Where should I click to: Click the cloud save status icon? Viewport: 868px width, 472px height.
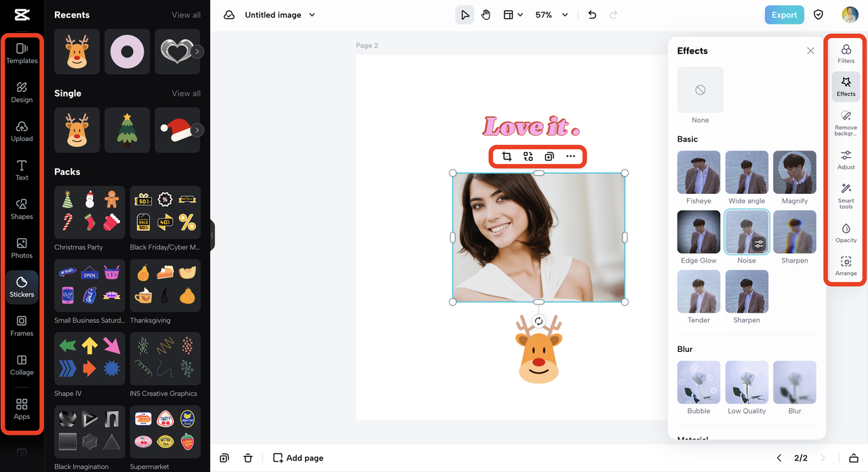[x=229, y=15]
